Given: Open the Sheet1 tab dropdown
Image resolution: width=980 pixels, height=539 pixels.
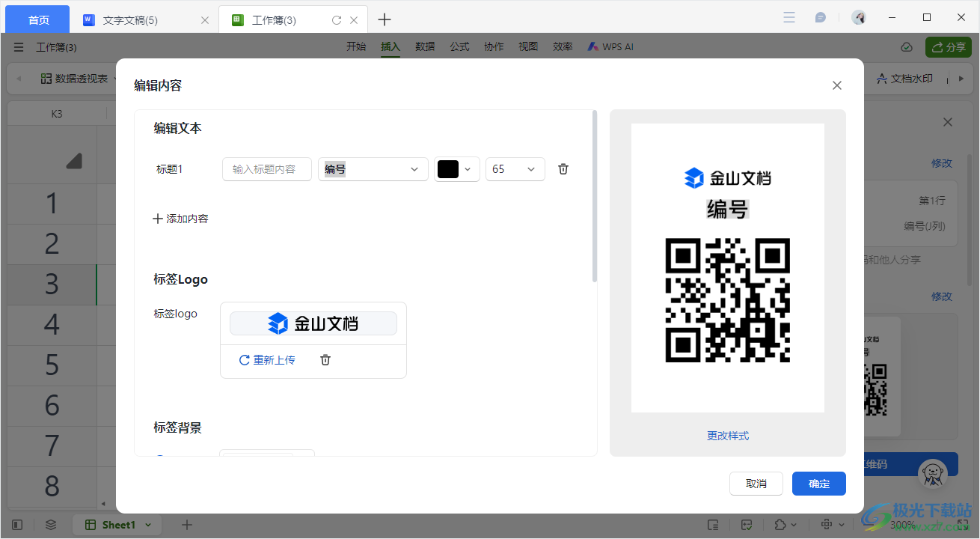Looking at the screenshot, I should pyautogui.click(x=148, y=525).
